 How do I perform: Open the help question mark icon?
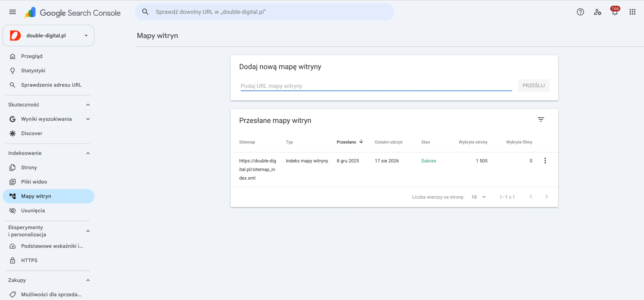[x=580, y=12]
